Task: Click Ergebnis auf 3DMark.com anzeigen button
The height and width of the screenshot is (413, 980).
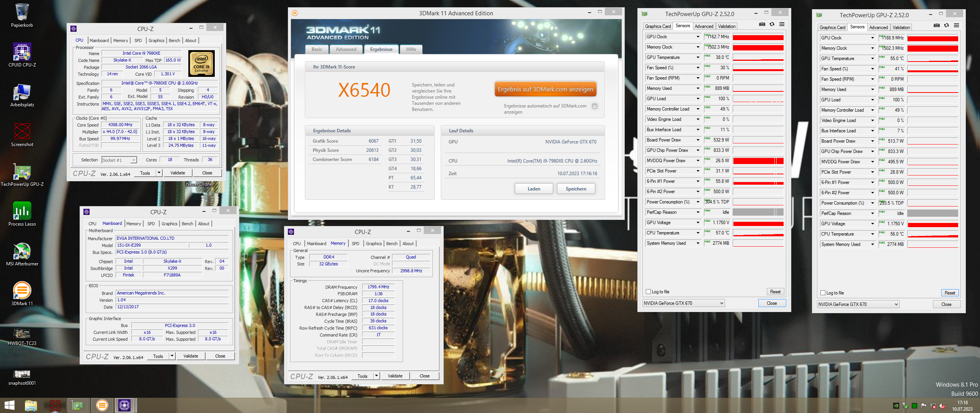Action: 546,89
